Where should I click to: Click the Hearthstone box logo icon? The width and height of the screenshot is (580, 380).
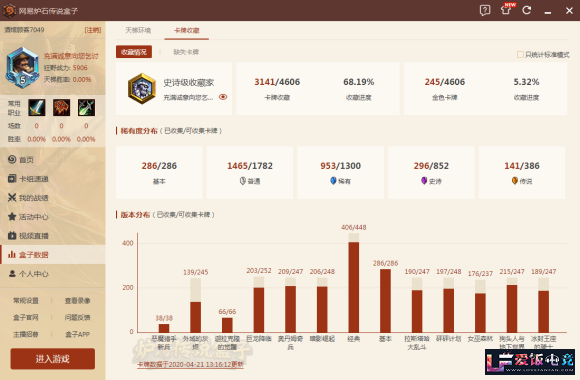[9, 10]
